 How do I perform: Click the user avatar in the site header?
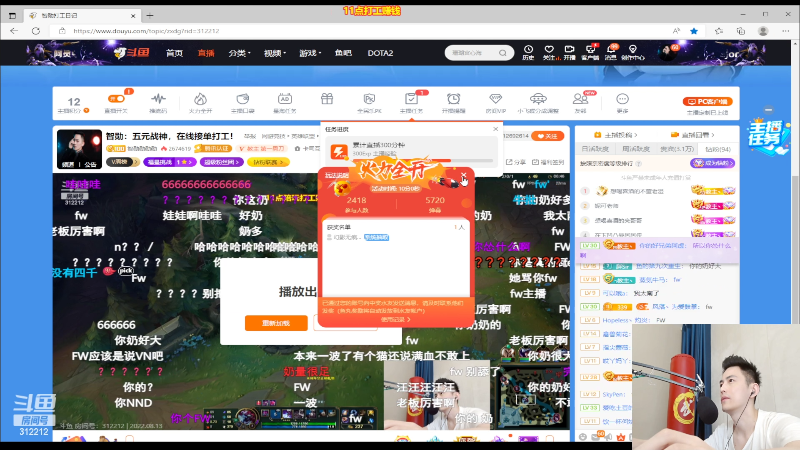(667, 53)
